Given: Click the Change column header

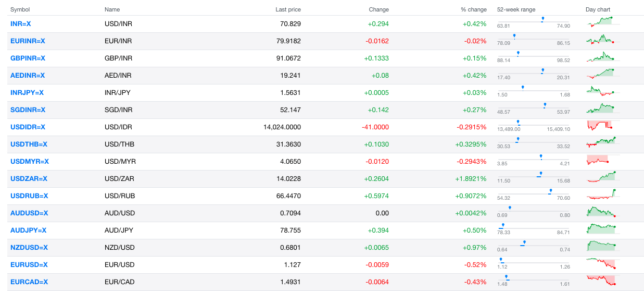Looking at the screenshot, I should pyautogui.click(x=379, y=9).
